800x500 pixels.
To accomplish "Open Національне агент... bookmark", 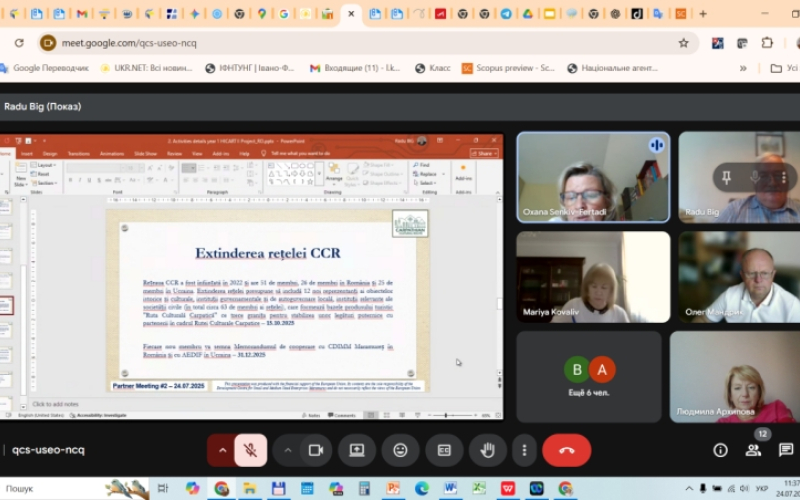I will (613, 68).
